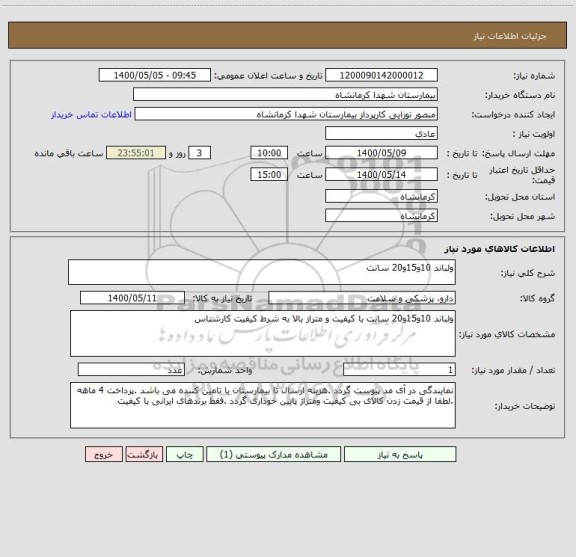Click goods specification text area
The height and width of the screenshot is (557, 576).
pyautogui.click(x=263, y=334)
